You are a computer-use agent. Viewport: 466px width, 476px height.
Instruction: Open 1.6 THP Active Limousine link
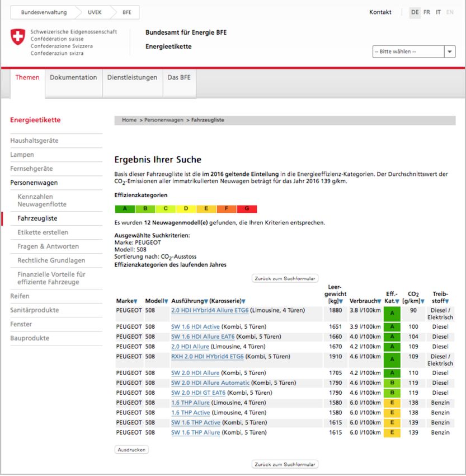coord(191,413)
